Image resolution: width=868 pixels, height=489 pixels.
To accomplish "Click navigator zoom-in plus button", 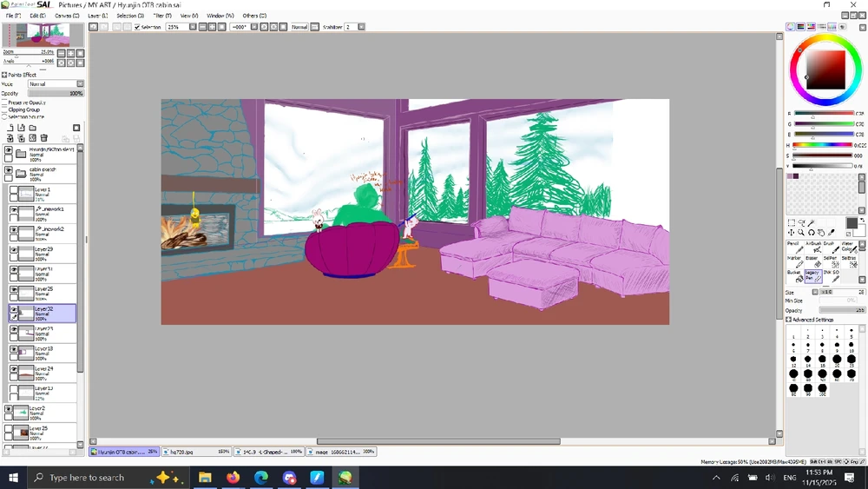I will click(x=71, y=53).
